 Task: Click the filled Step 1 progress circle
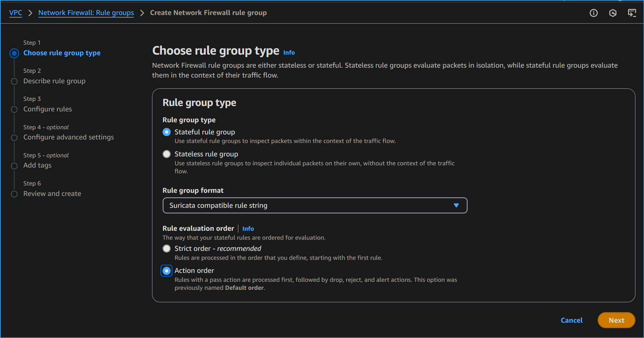pyautogui.click(x=14, y=53)
